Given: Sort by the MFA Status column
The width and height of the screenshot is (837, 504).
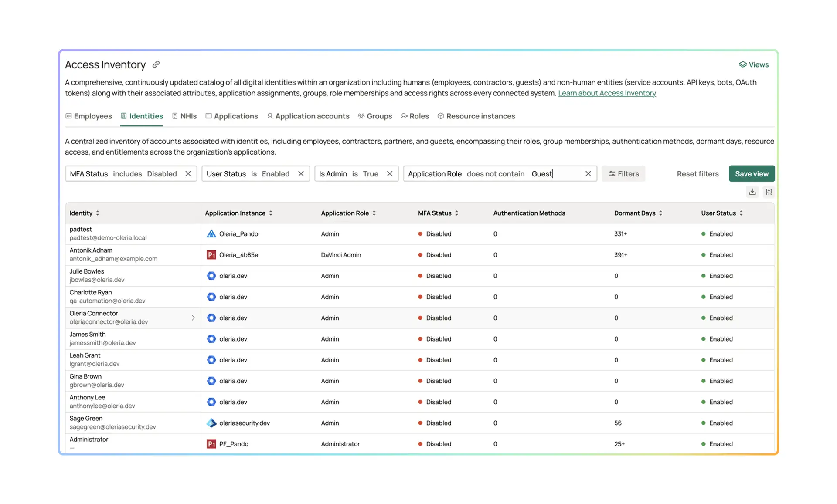Looking at the screenshot, I should pos(457,213).
